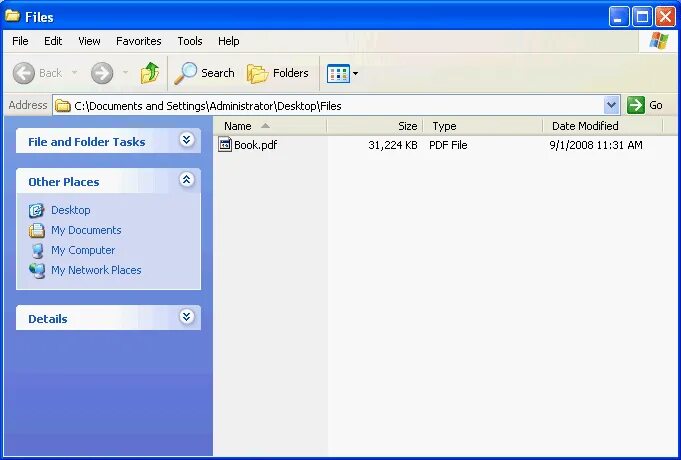Click the Other Places heading text

pyautogui.click(x=63, y=182)
